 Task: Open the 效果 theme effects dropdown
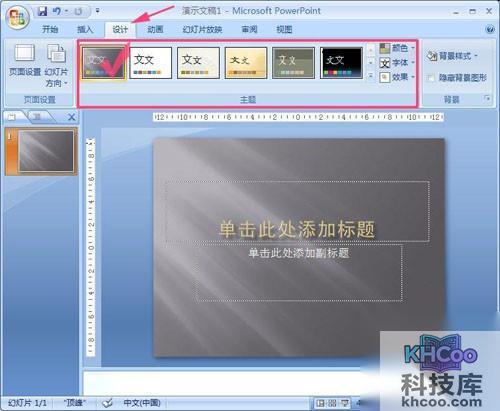[x=397, y=77]
